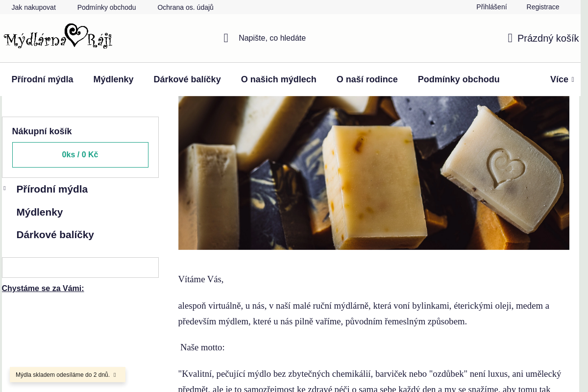
Task: Click the soap bars banner image
Action: point(373,172)
